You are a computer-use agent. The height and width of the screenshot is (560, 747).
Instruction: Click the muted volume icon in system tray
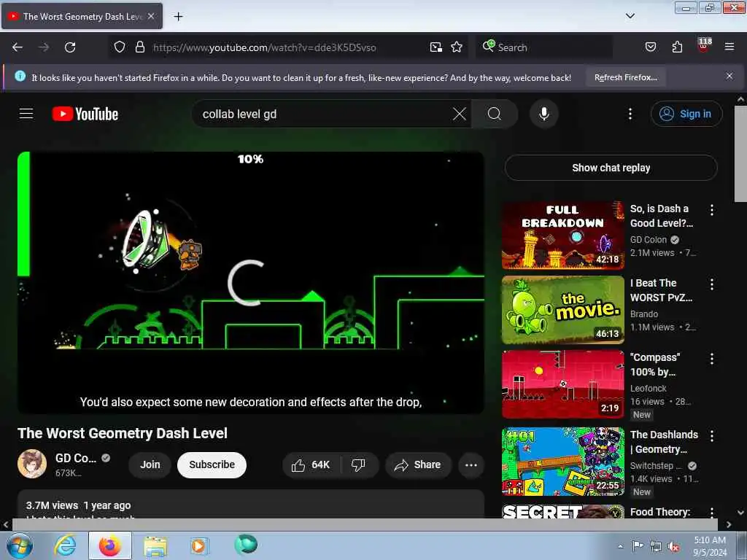tap(673, 547)
